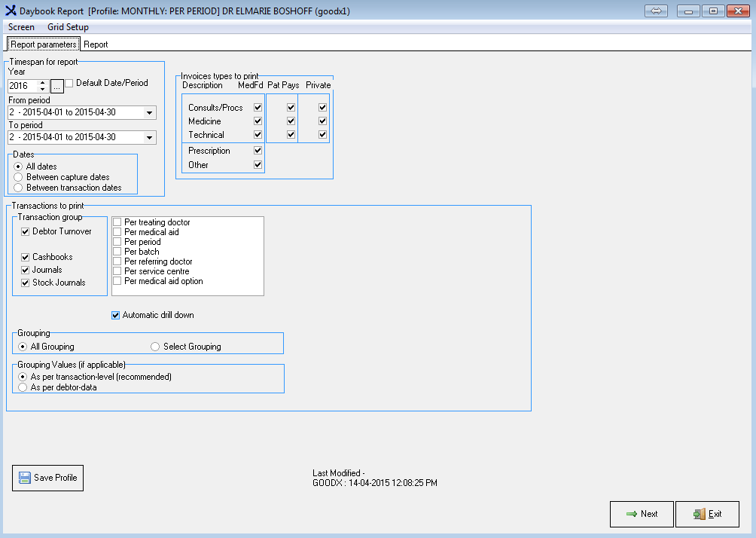The width and height of the screenshot is (756, 538).
Task: Disable Automatic drill down
Action: click(x=116, y=315)
